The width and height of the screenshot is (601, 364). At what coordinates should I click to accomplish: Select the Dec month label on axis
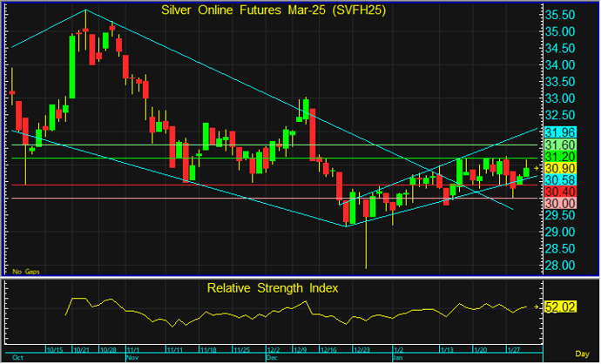[272, 358]
